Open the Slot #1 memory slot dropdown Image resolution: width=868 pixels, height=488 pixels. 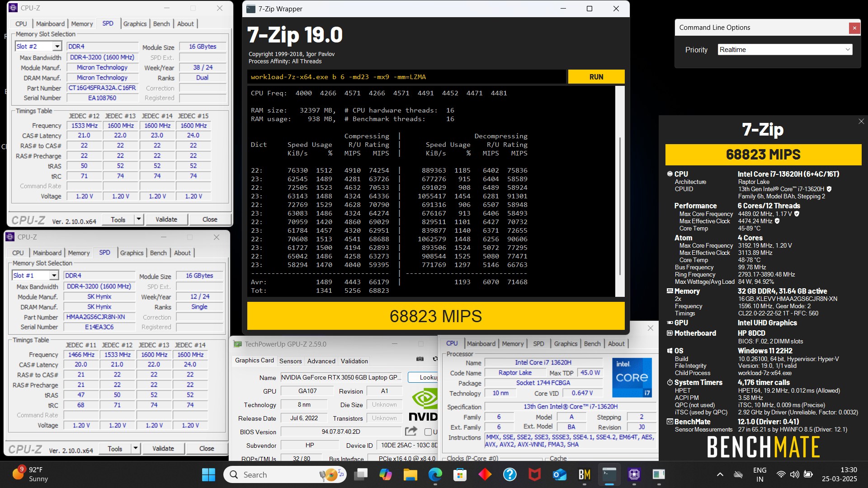pyautogui.click(x=53, y=275)
